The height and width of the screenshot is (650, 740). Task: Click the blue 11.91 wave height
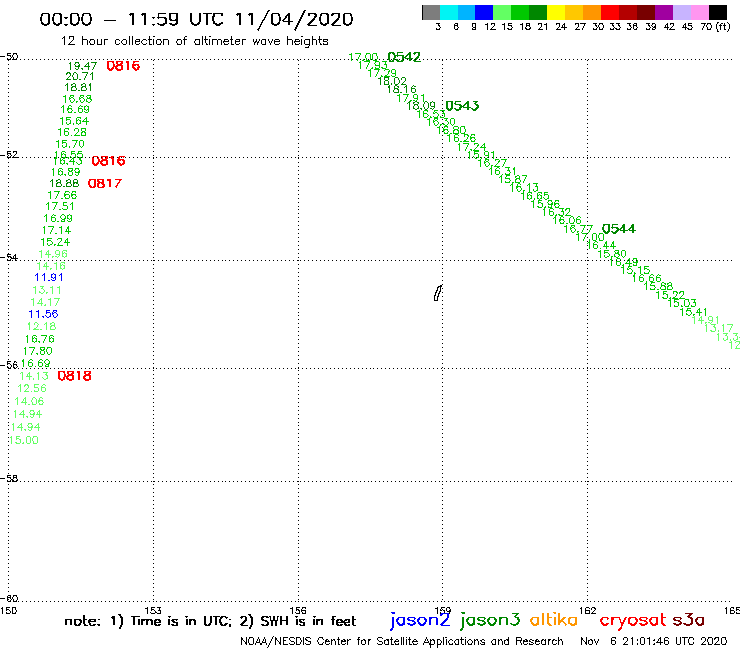(49, 278)
